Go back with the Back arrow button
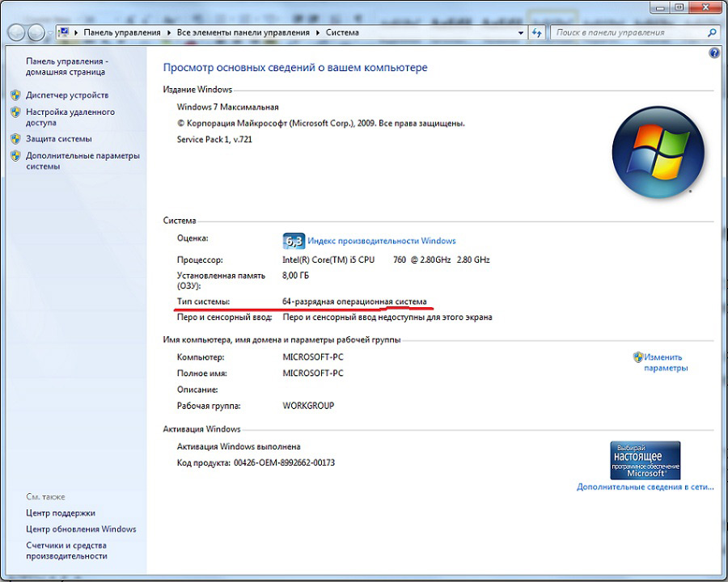 [x=17, y=32]
